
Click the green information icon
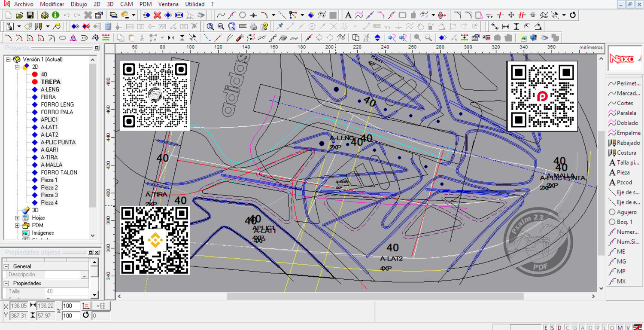pos(55,15)
